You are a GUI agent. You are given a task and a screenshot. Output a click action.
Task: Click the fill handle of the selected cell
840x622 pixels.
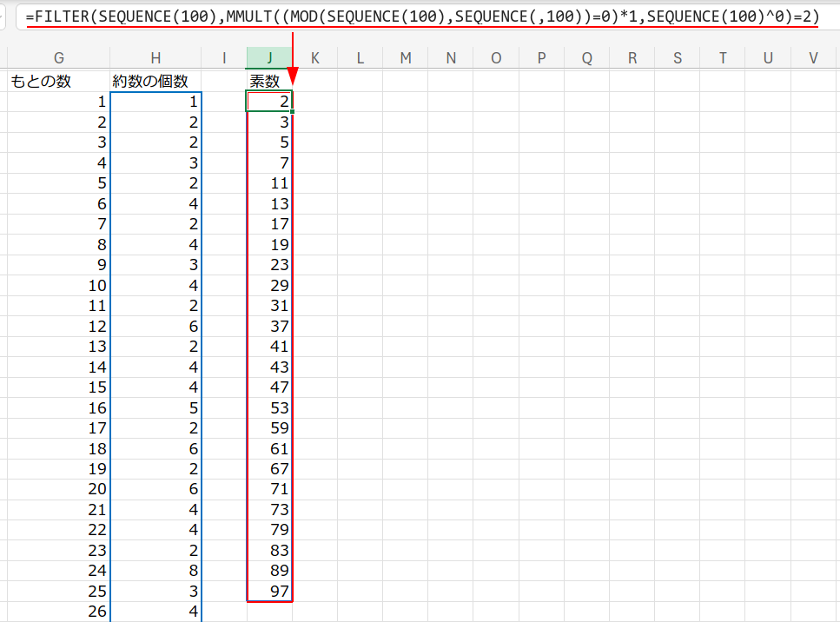pyautogui.click(x=293, y=112)
